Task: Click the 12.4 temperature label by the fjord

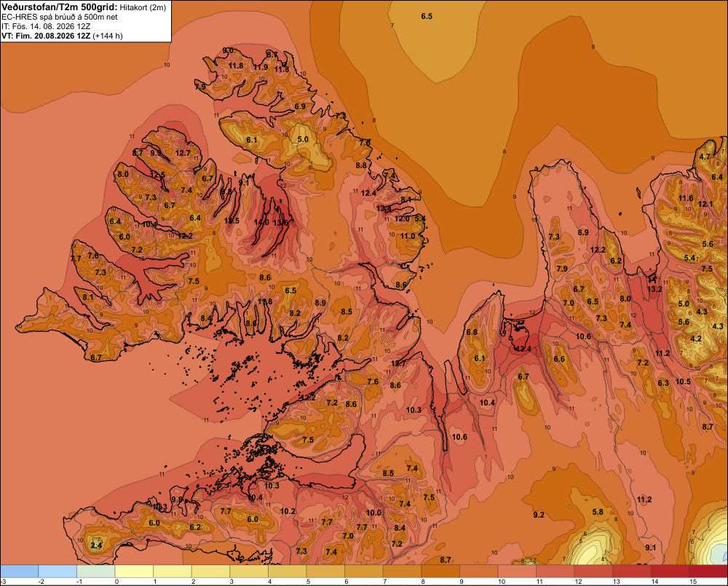Action: click(523, 348)
